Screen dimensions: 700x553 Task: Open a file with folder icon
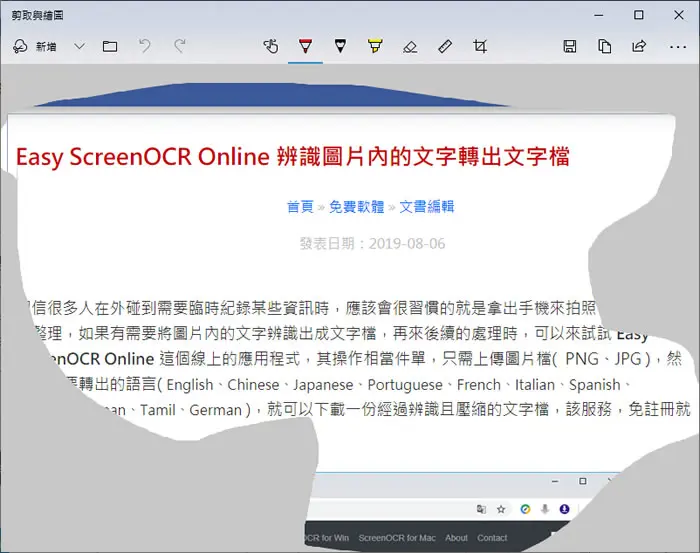point(110,46)
